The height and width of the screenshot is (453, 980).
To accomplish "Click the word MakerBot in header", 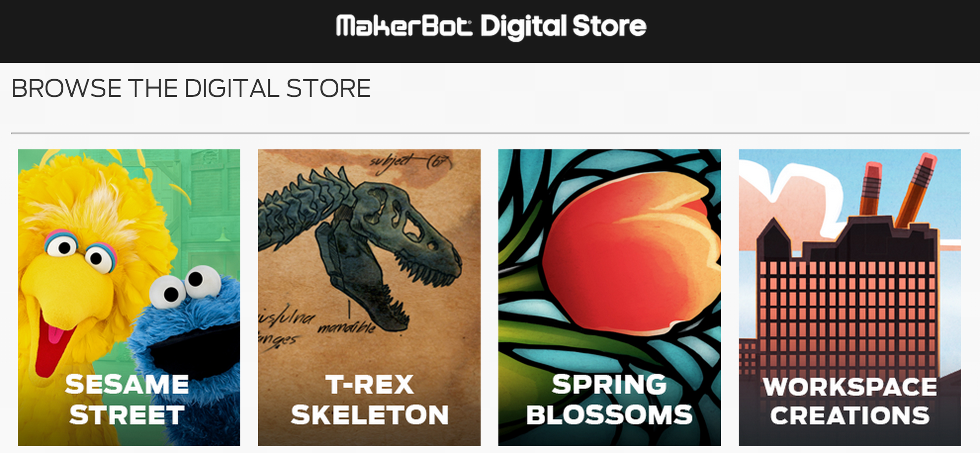I will pyautogui.click(x=404, y=26).
